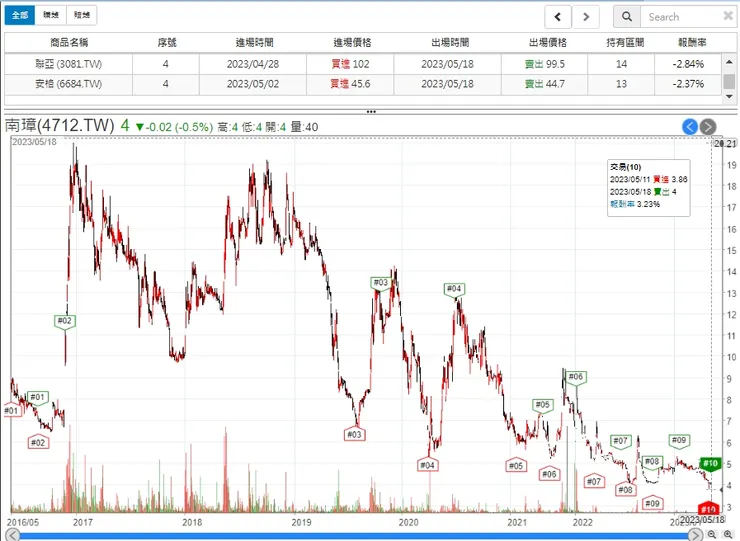Click the table scrollbar up arrow
The height and width of the screenshot is (541, 740).
click(729, 62)
